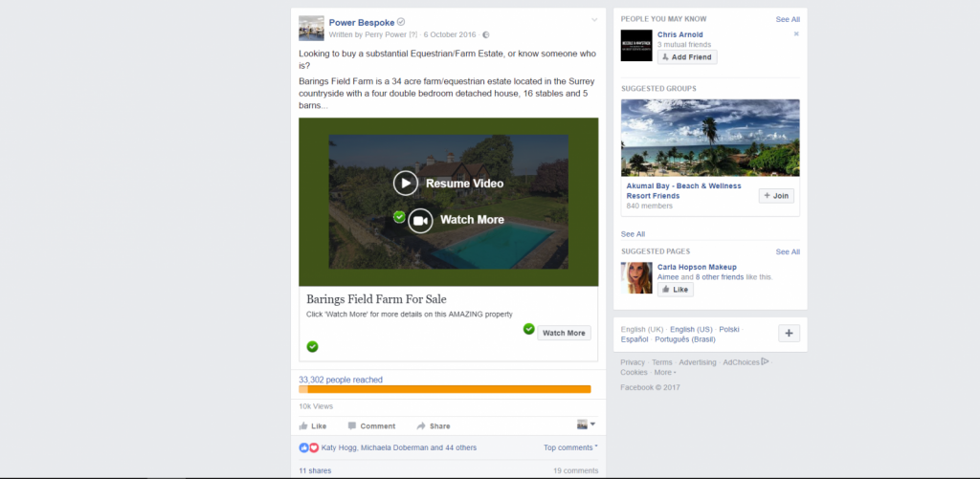Image resolution: width=980 pixels, height=479 pixels.
Task: Click the Resume Video play icon
Action: 406,183
